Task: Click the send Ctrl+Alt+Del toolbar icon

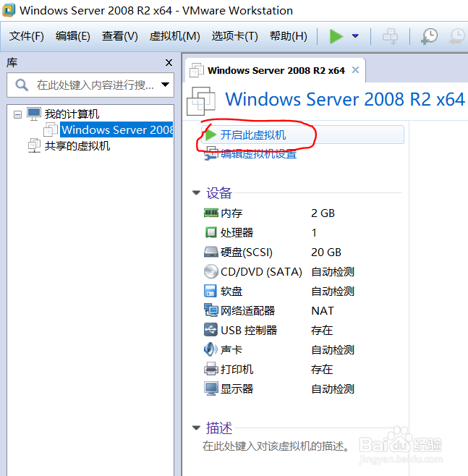Action: [x=390, y=36]
